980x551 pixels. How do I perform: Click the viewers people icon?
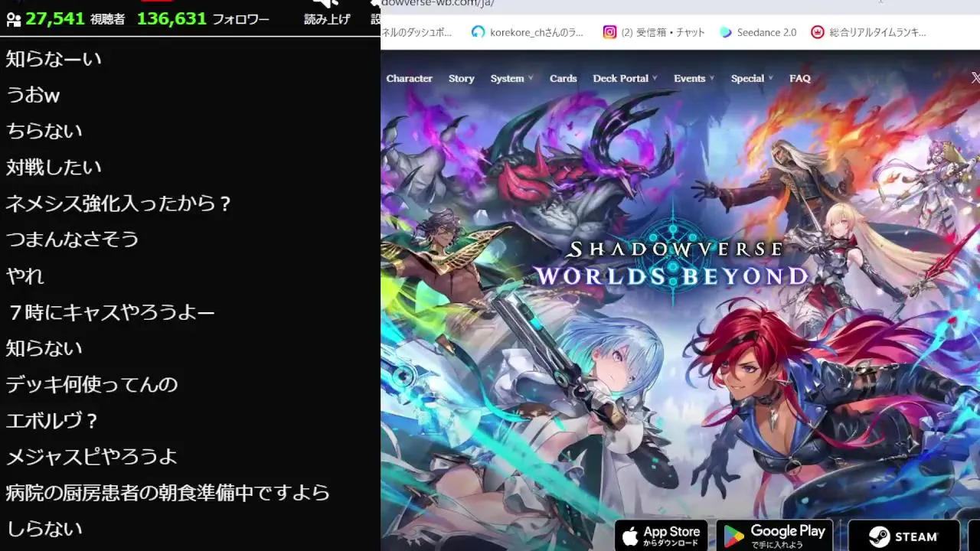(x=13, y=19)
